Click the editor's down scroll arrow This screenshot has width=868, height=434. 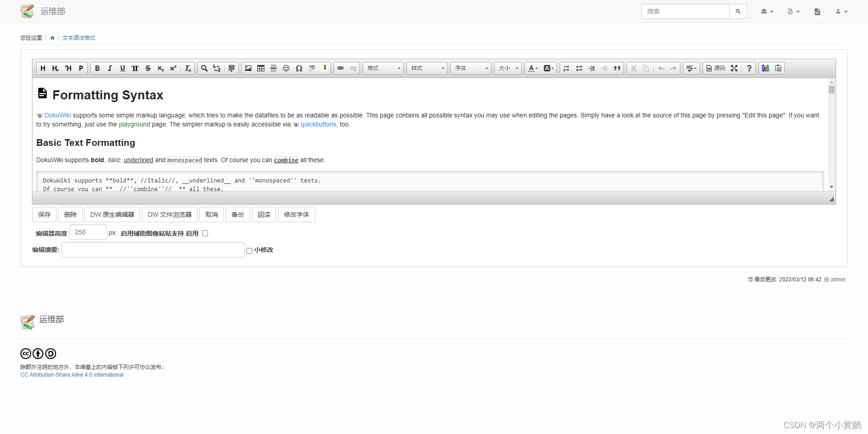point(831,187)
